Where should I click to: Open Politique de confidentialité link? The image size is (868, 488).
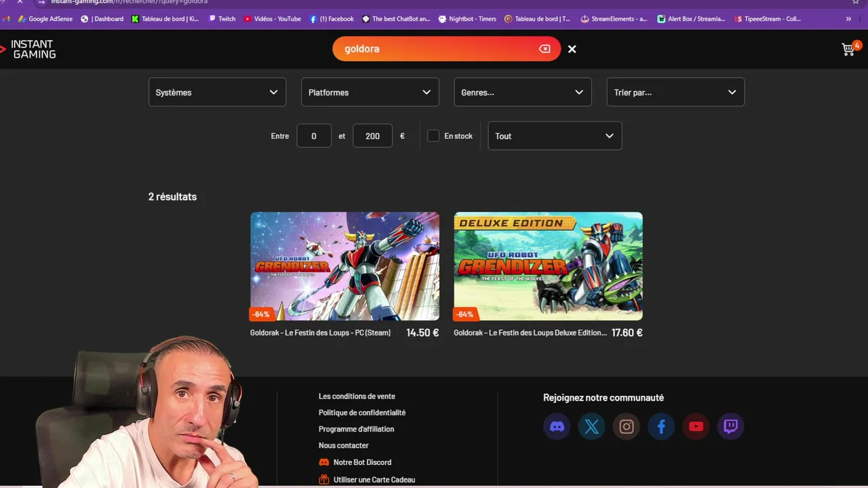pos(362,412)
